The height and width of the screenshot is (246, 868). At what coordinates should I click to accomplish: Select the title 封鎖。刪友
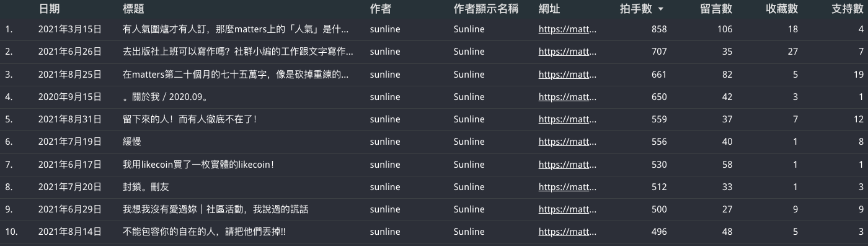pyautogui.click(x=146, y=187)
